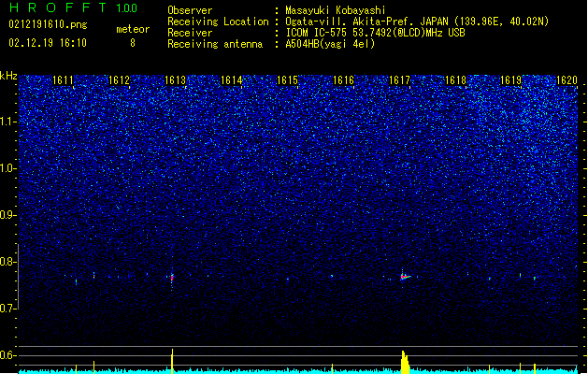Click the time axis label 1614
Viewport: 588px width, 374px height.
(232, 80)
